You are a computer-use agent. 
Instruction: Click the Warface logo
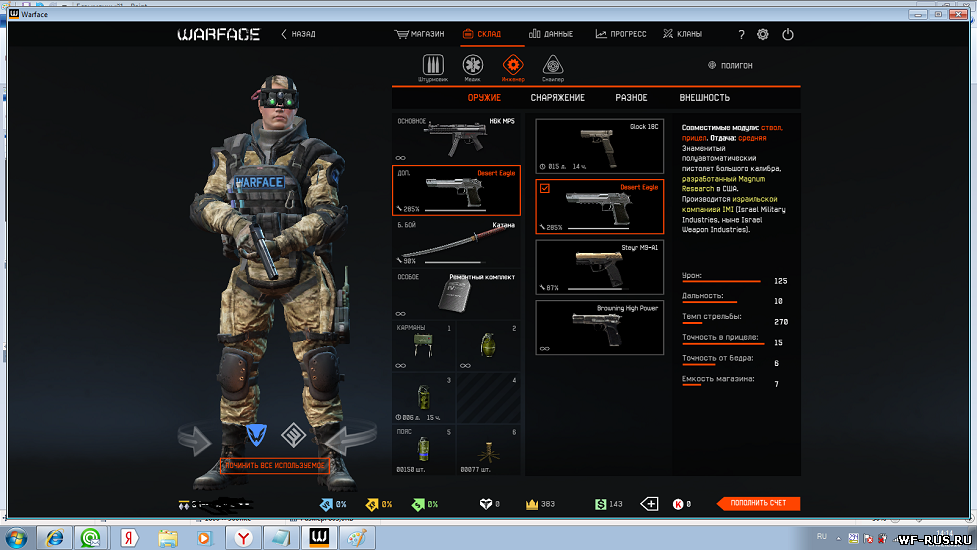click(219, 34)
